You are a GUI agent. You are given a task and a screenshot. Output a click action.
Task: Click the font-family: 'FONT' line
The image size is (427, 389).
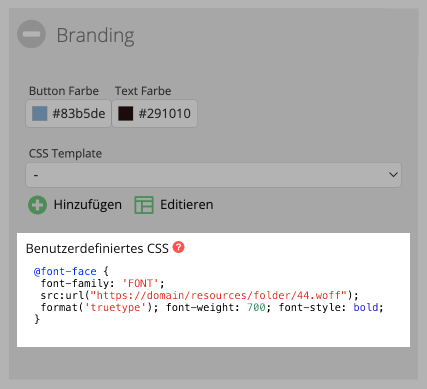pyautogui.click(x=103, y=283)
